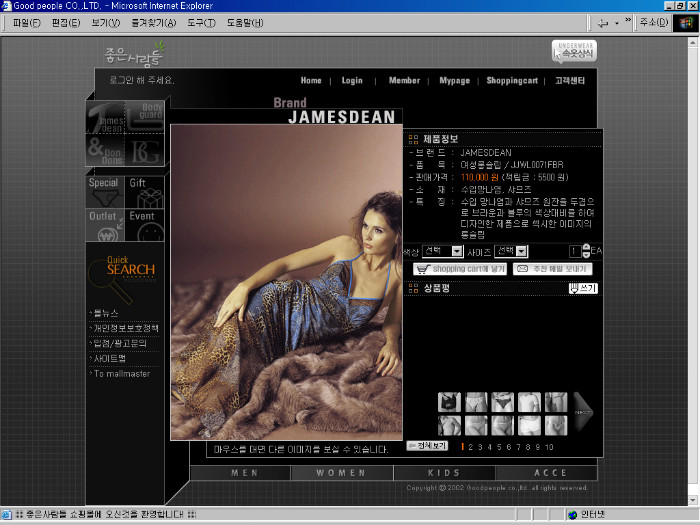
Task: Increase quantity with the up spinner arrow
Action: tap(586, 248)
